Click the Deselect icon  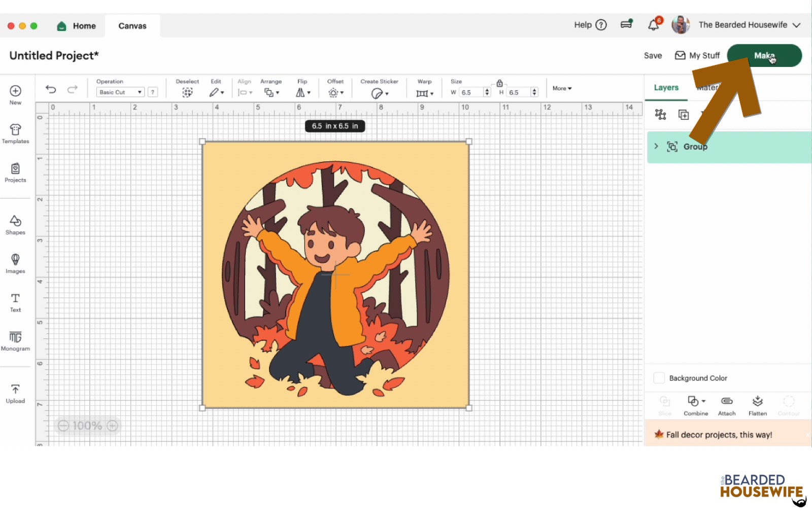(x=187, y=92)
